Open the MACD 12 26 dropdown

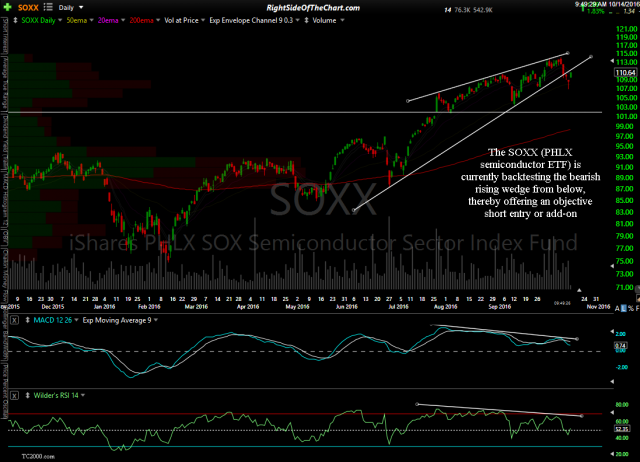pyautogui.click(x=76, y=320)
